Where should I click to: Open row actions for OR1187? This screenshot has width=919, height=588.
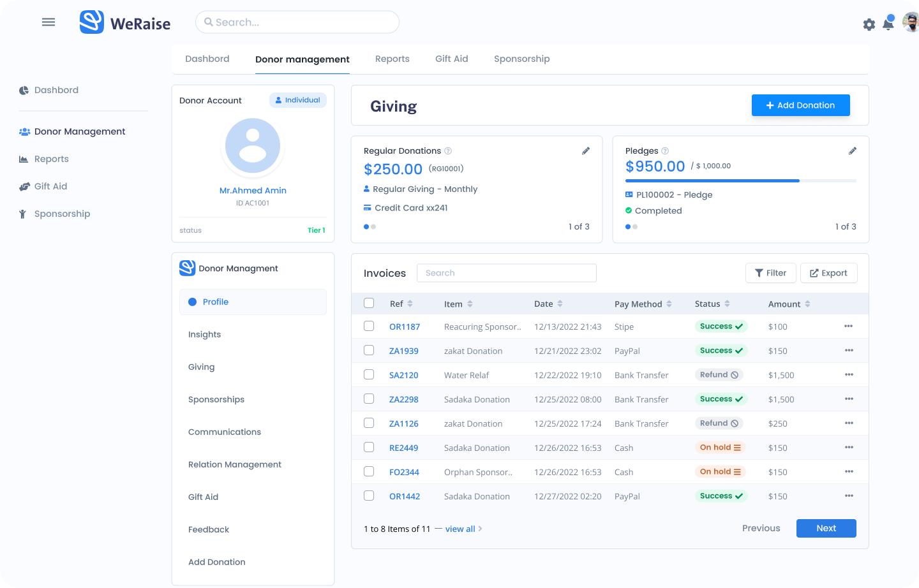click(x=849, y=327)
